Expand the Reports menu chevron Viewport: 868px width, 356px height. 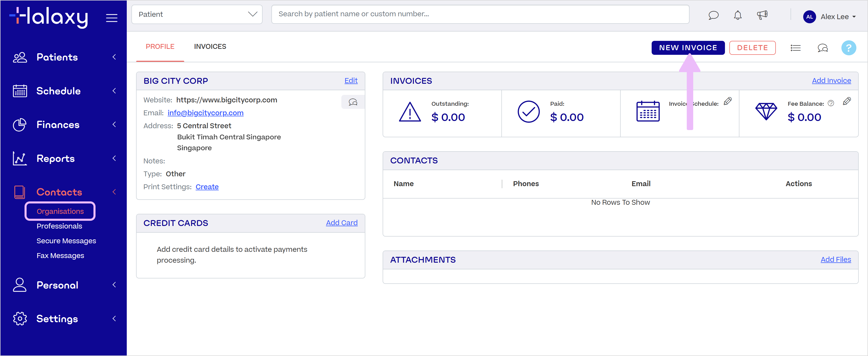(114, 158)
